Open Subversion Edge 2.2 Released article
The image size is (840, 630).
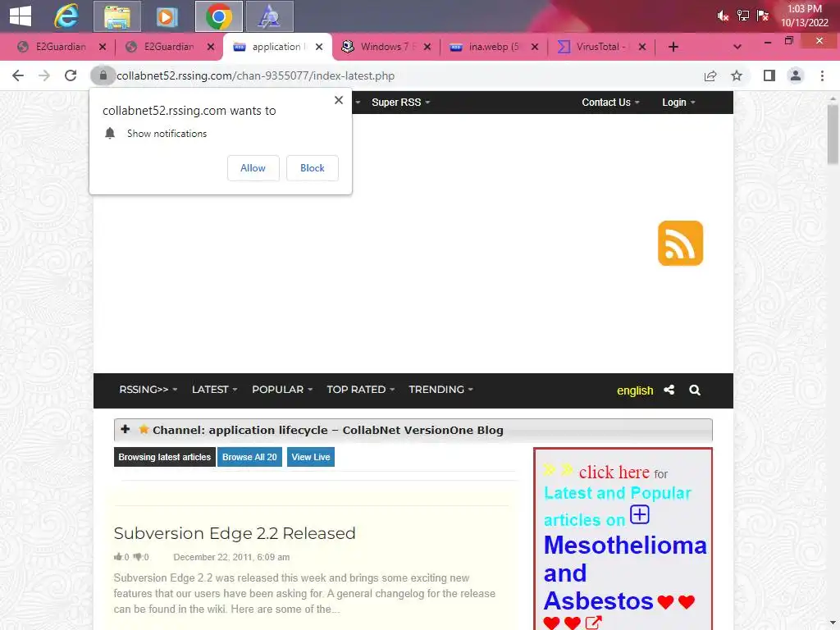[x=235, y=533]
